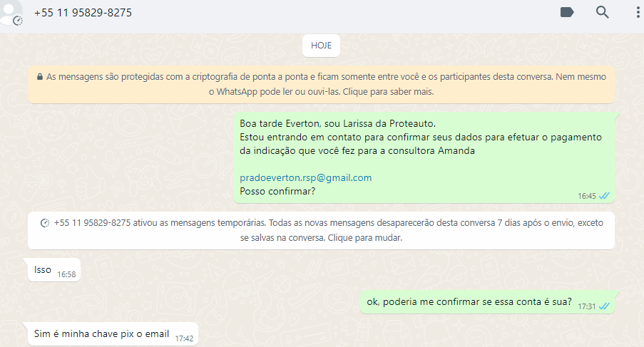Click the lock icon in encryption notice
644x347 pixels.
[x=40, y=77]
